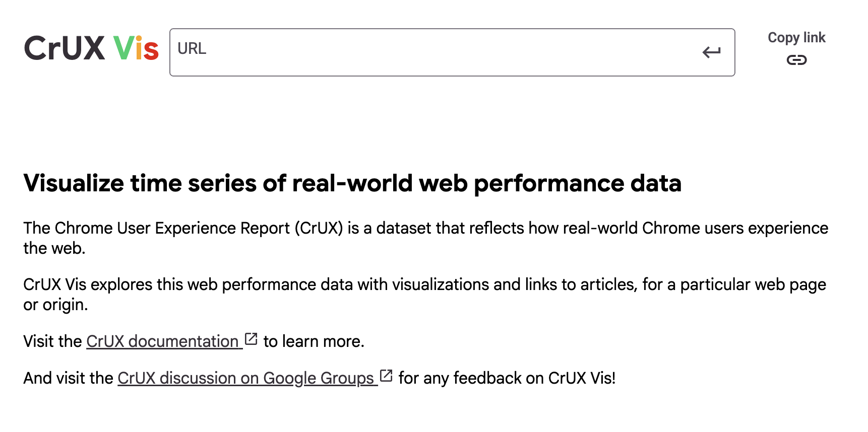Click the external-link icon after Google Groups
This screenshot has height=432, width=868.
tap(386, 376)
